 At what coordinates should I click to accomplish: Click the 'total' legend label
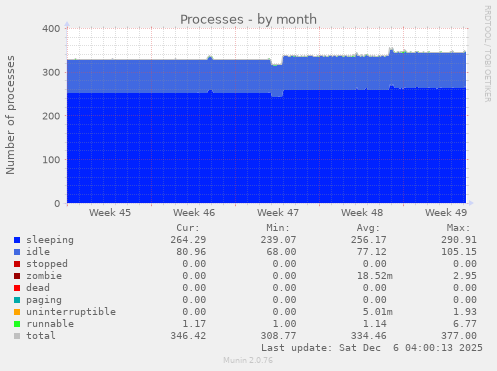pyautogui.click(x=41, y=336)
